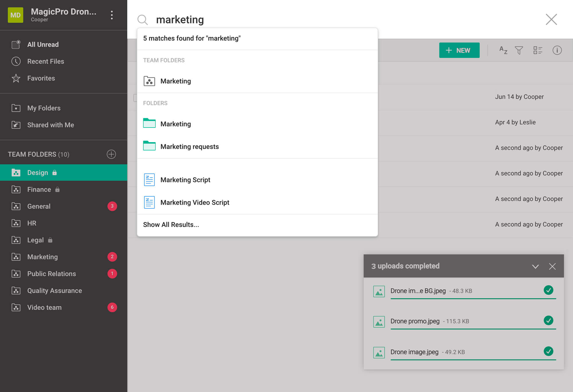Collapse the uploads completed panel
Viewport: 573px width, 392px height.
pyautogui.click(x=535, y=266)
